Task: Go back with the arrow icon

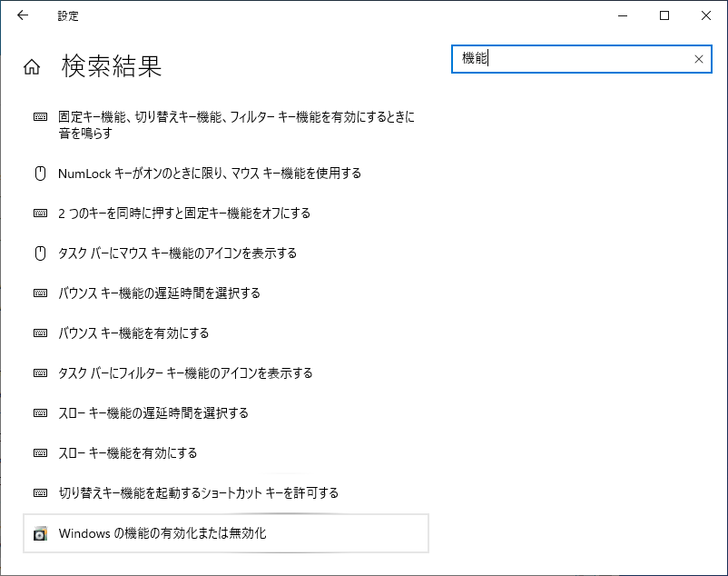Action: (x=23, y=15)
